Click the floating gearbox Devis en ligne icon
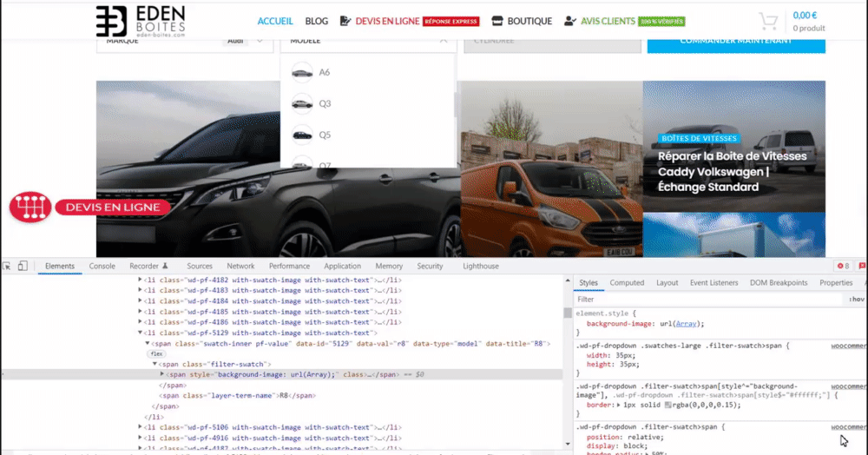868x455 pixels. tap(30, 207)
